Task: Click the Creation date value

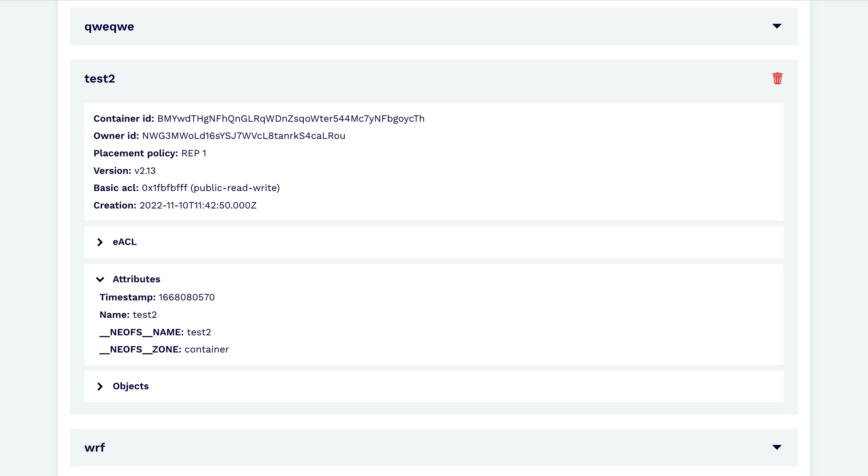Action: coord(198,205)
